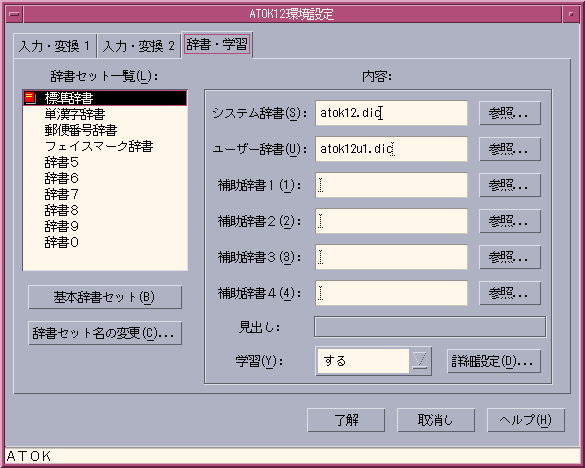The width and height of the screenshot is (585, 468).
Task: Open 詳細設定(D)... learning settings
Action: 494,361
